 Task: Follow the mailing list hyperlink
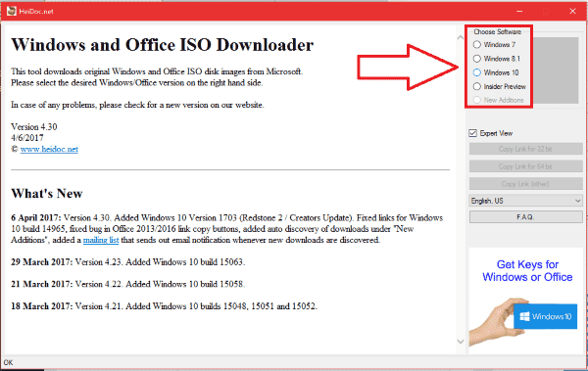(x=101, y=240)
